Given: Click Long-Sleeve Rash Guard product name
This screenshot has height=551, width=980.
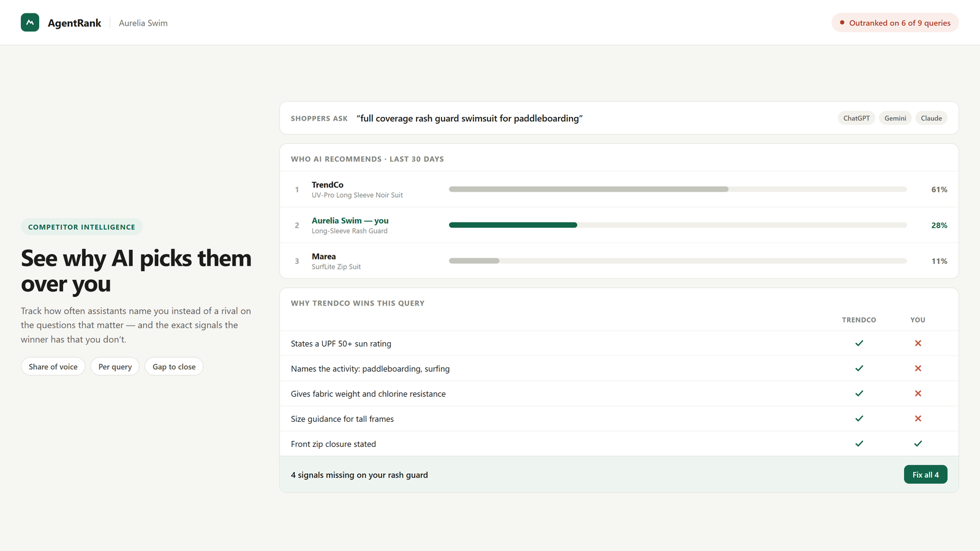Looking at the screenshot, I should click(350, 231).
